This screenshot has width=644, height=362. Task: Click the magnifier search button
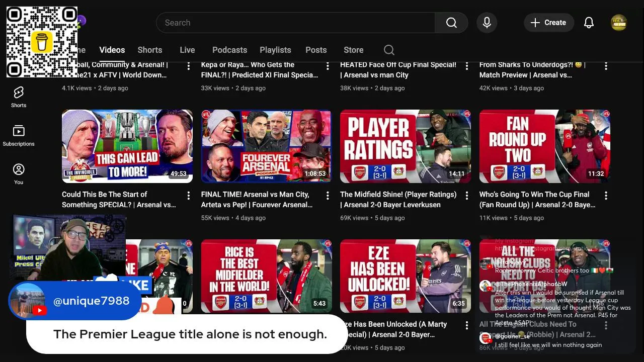[x=451, y=23]
